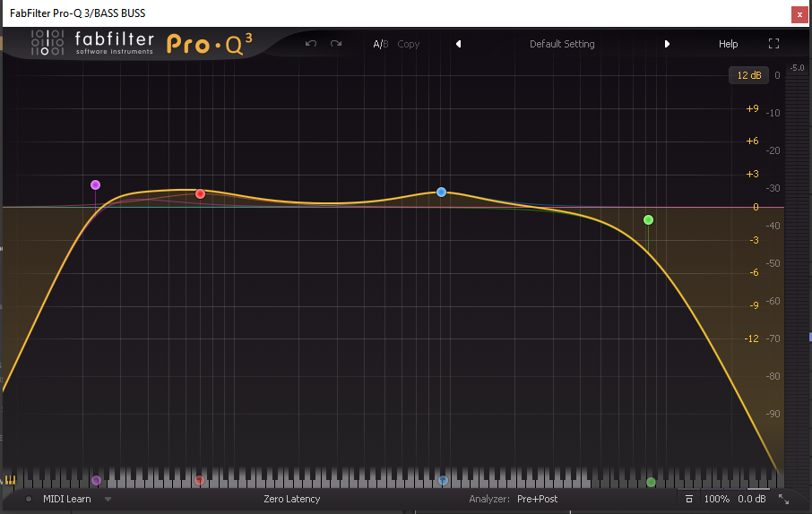
Task: Click the Pre+Post analyzer setting
Action: pos(537,499)
